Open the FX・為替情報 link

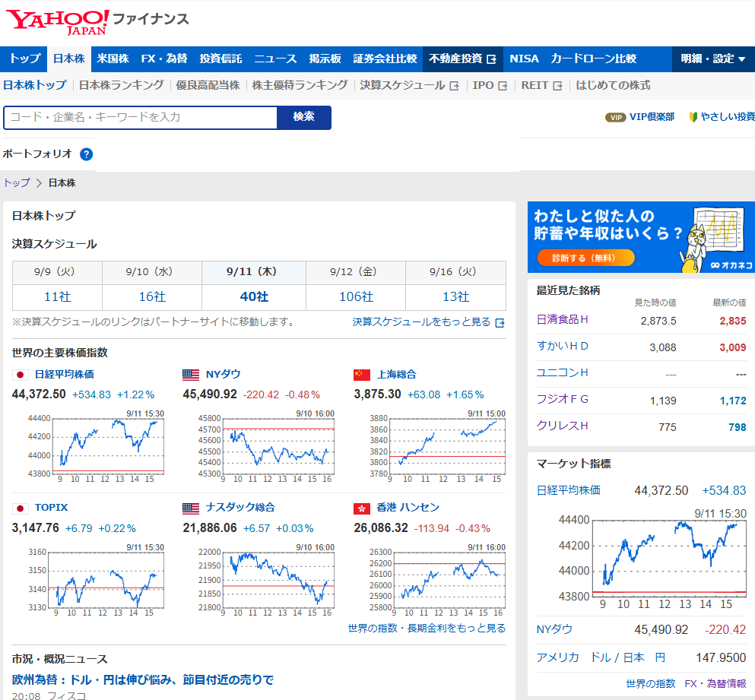coord(715,683)
